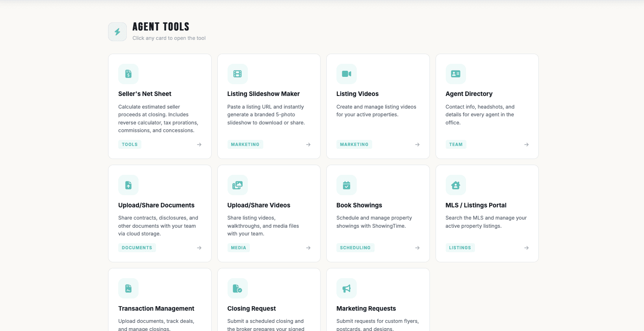Click the TOOLS tag on Seller's Net Sheet
Image resolution: width=644 pixels, height=331 pixels.
click(130, 144)
